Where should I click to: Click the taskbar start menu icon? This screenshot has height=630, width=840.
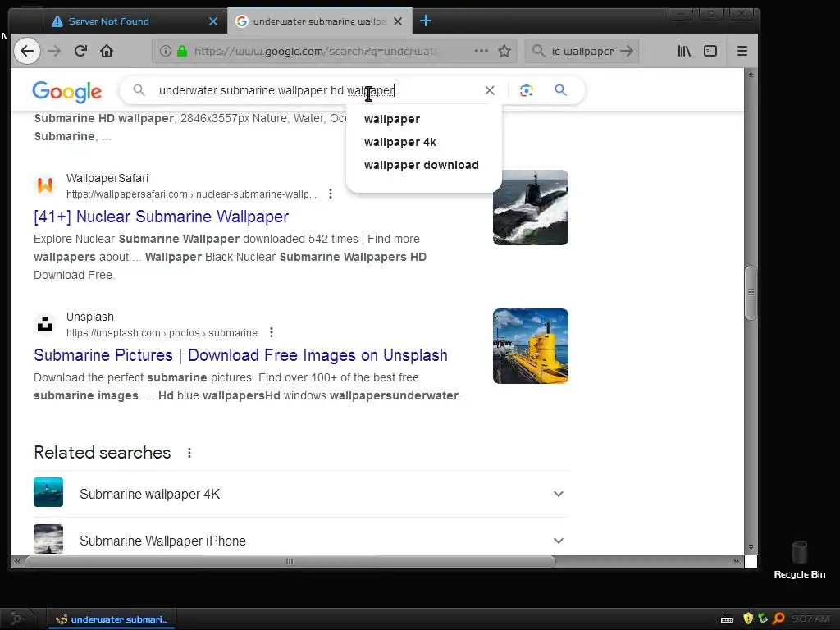click(x=17, y=619)
